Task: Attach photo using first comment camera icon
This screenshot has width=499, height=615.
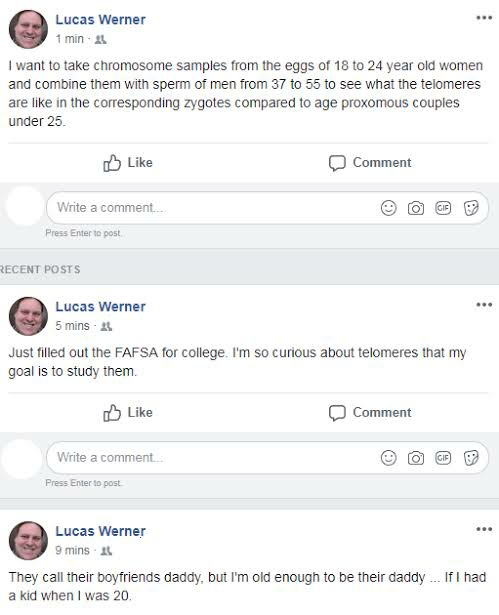Action: coord(416,208)
